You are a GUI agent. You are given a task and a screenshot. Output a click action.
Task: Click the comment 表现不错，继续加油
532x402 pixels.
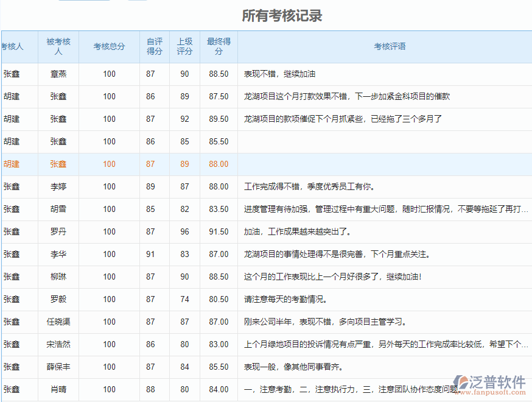[282, 74]
